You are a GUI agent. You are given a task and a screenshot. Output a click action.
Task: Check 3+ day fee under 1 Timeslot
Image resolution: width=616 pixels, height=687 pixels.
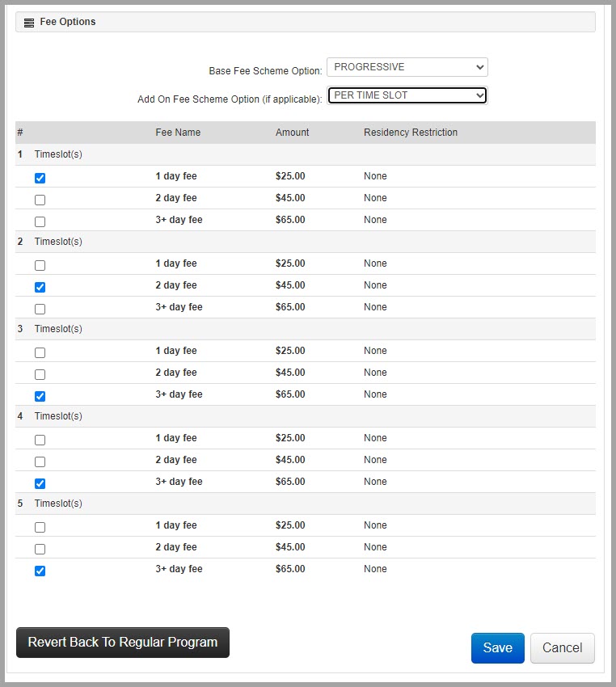point(40,221)
